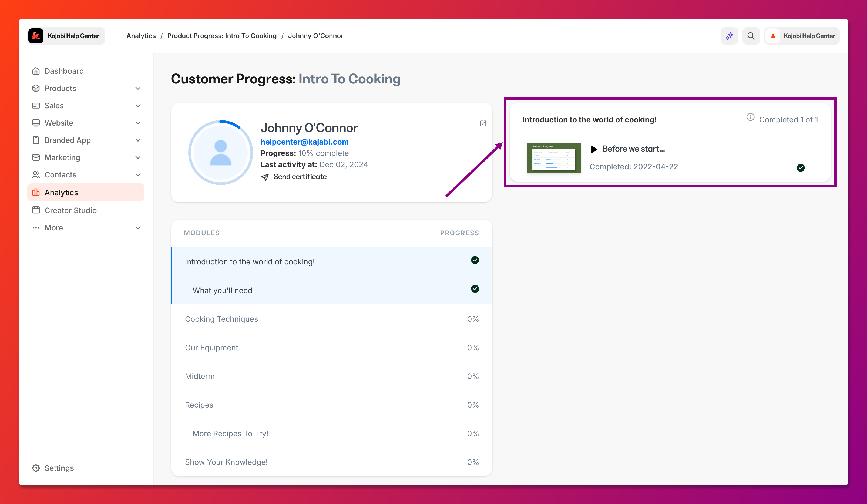
Task: Click the checkmark on What you'll need row
Action: (475, 289)
